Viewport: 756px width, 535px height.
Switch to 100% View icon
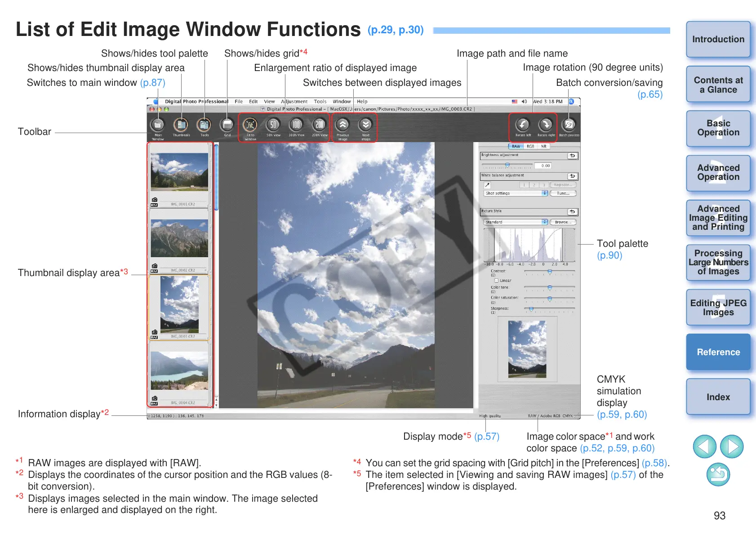point(296,125)
